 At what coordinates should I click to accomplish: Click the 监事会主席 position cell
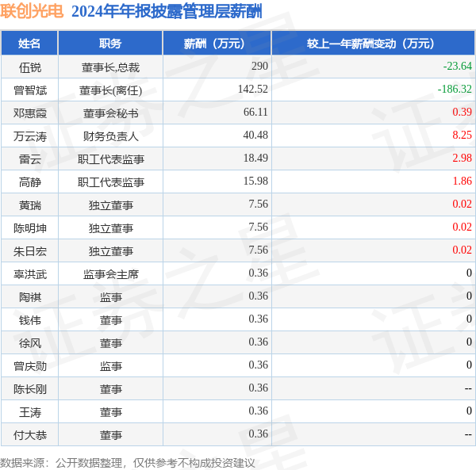click(110, 274)
